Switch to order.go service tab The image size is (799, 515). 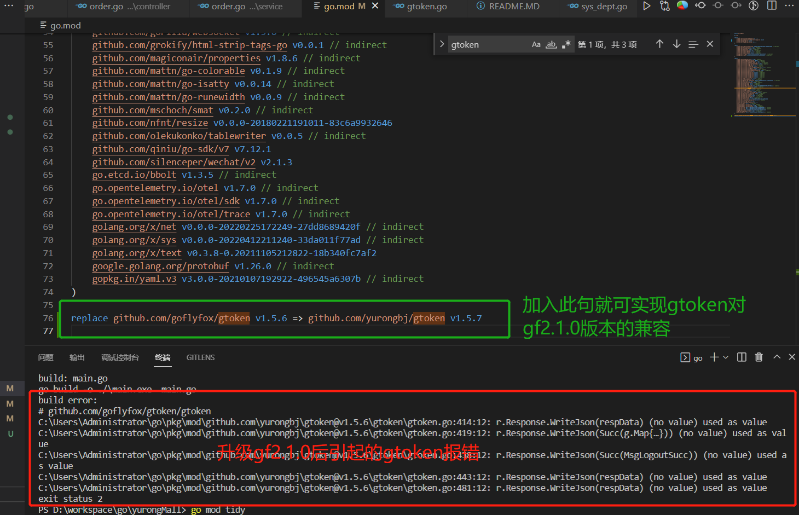[x=240, y=7]
